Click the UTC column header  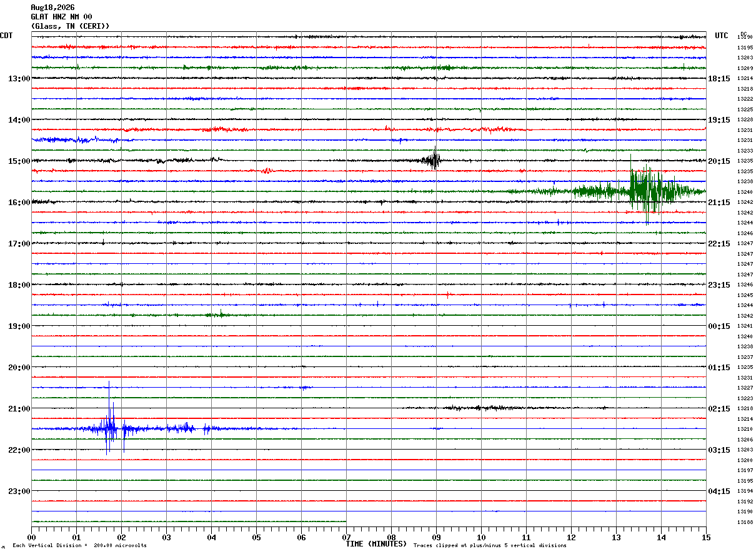(x=722, y=36)
